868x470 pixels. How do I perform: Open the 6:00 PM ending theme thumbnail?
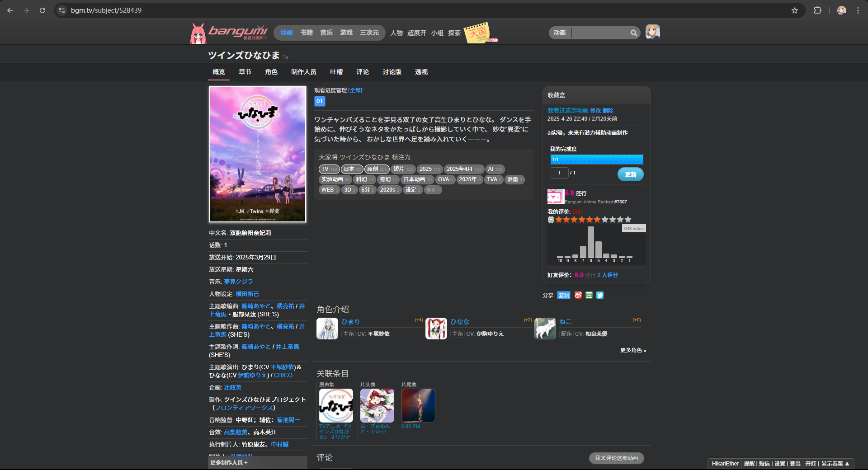[x=418, y=405]
